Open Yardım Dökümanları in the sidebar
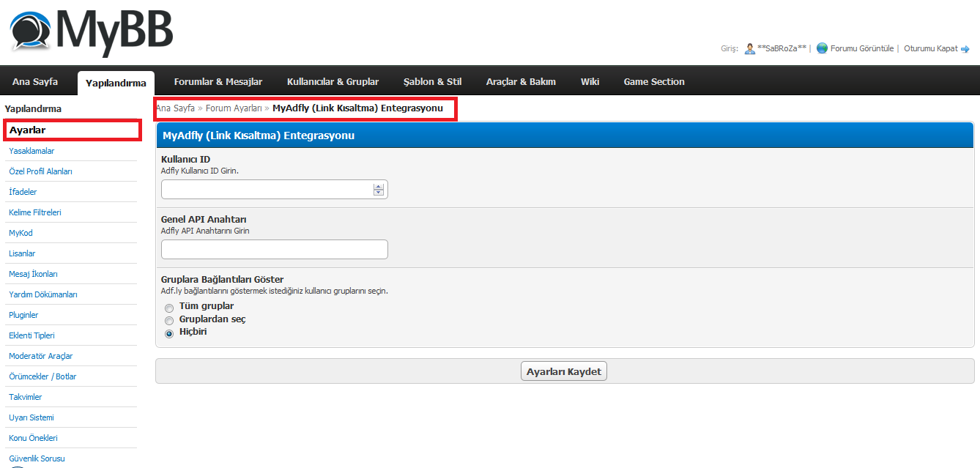The image size is (980, 468). pyautogui.click(x=43, y=294)
